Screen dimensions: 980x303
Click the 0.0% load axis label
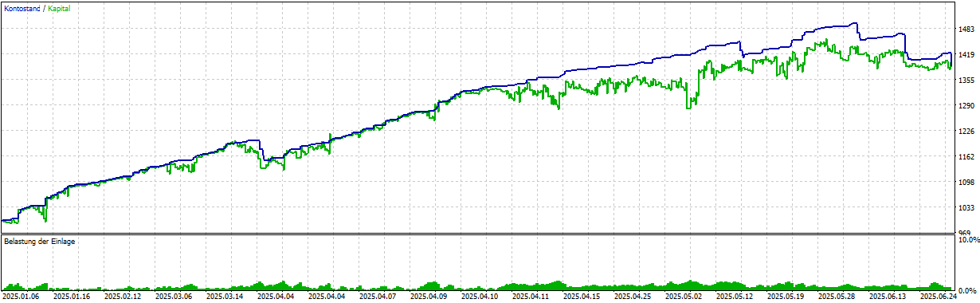pyautogui.click(x=967, y=290)
